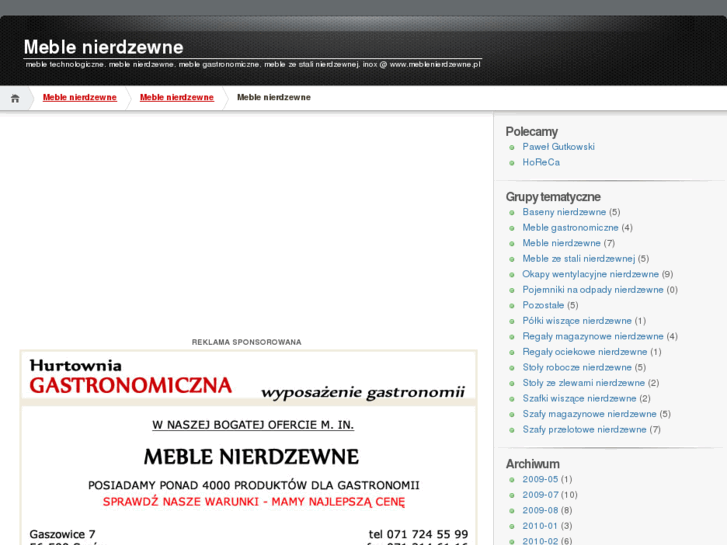Open the 2010-01 archive
The height and width of the screenshot is (545, 727).
pos(540,526)
